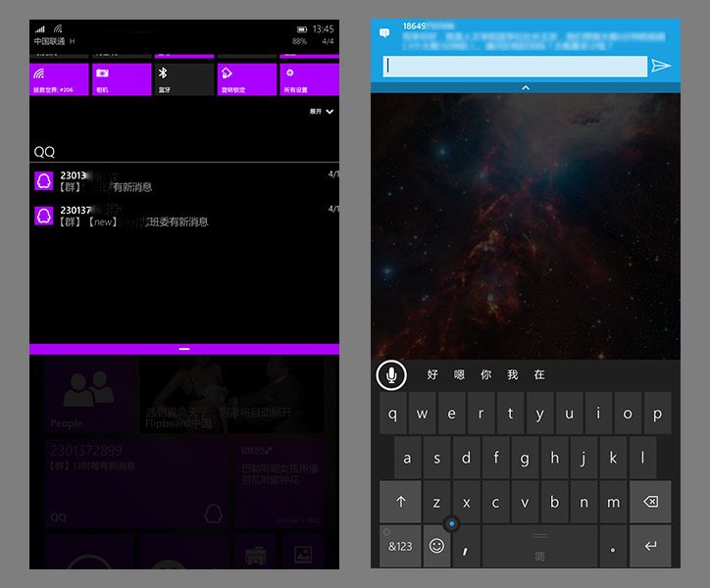
Task: Tap the h key
Action: [555, 458]
